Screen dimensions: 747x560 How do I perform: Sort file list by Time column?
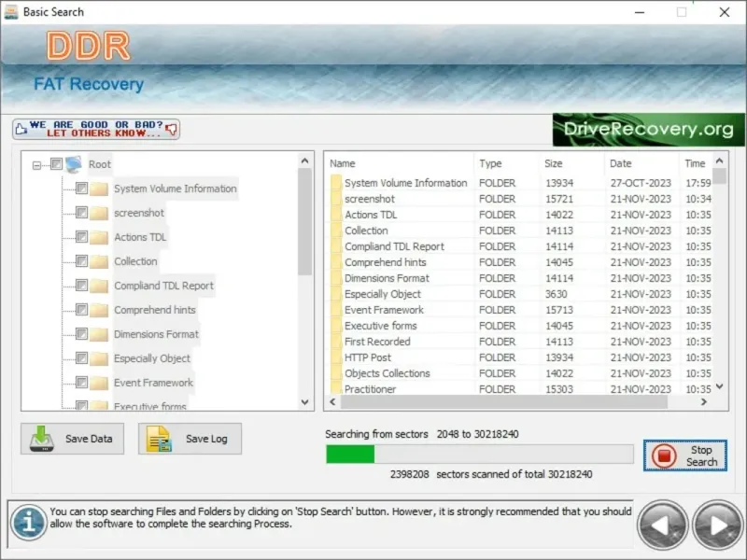click(x=696, y=163)
